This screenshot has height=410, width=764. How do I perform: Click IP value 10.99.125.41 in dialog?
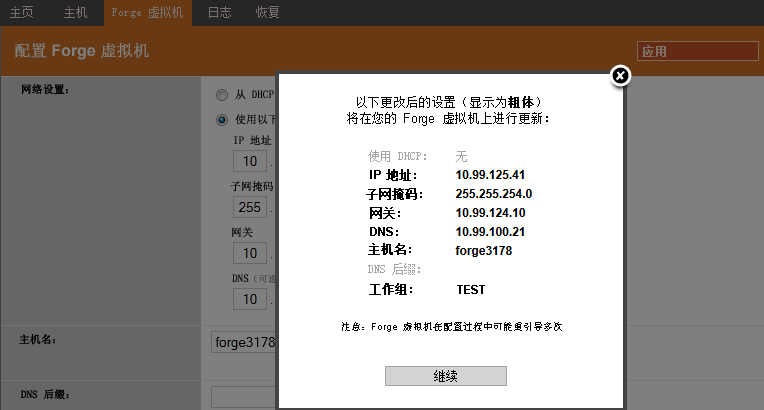[x=490, y=175]
